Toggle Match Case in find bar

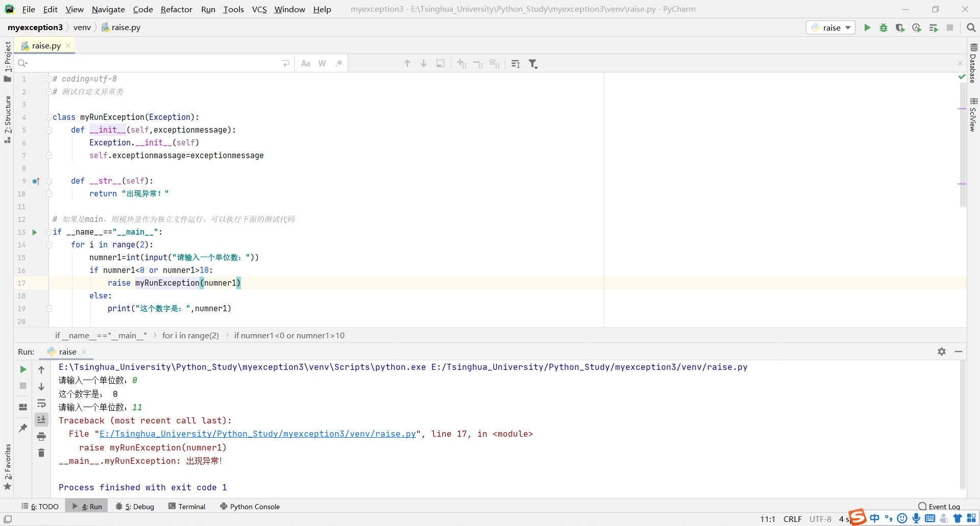coord(306,63)
